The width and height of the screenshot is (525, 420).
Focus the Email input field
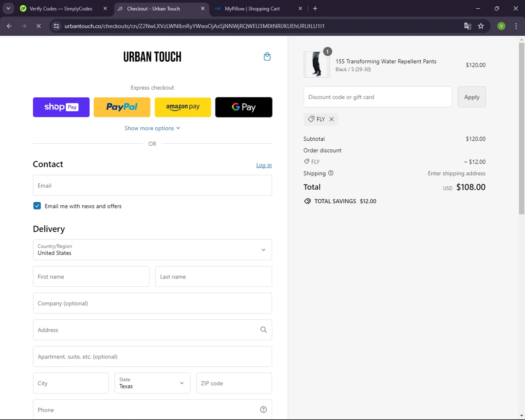tap(152, 185)
